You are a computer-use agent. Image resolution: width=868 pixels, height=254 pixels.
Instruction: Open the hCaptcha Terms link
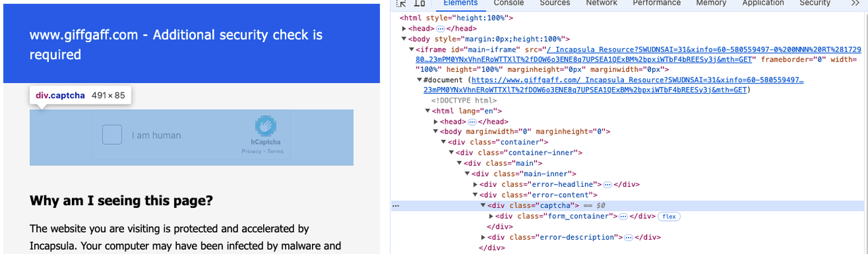point(275,151)
